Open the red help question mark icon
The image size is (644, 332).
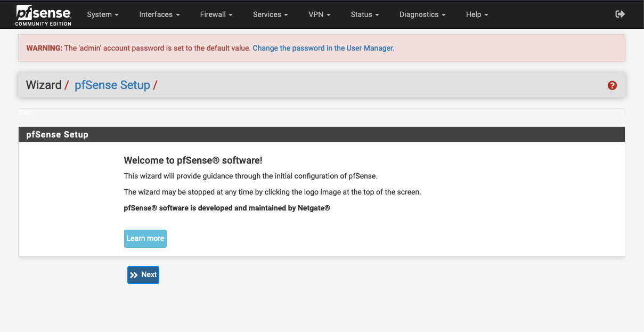[612, 85]
